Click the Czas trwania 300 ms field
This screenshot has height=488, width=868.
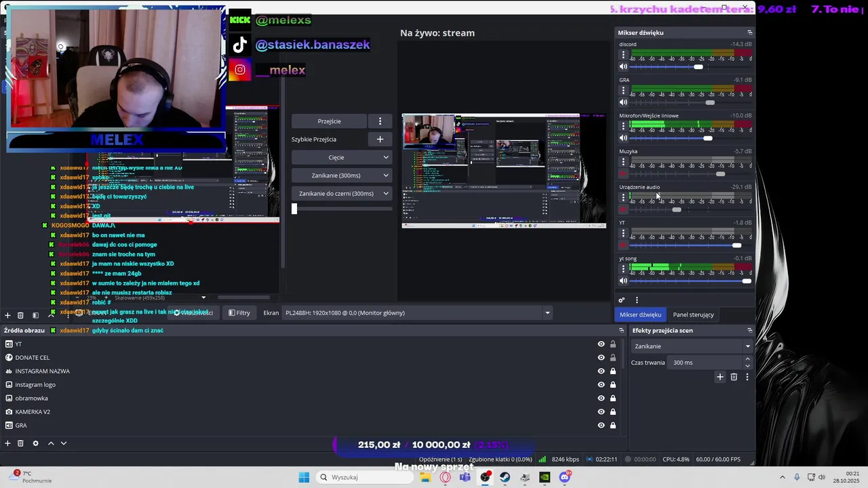click(705, 363)
